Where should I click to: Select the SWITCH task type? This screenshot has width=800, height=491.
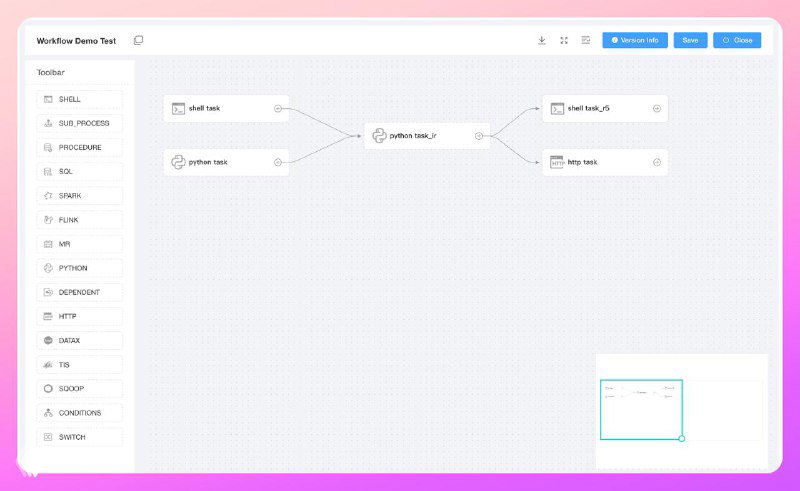point(80,437)
